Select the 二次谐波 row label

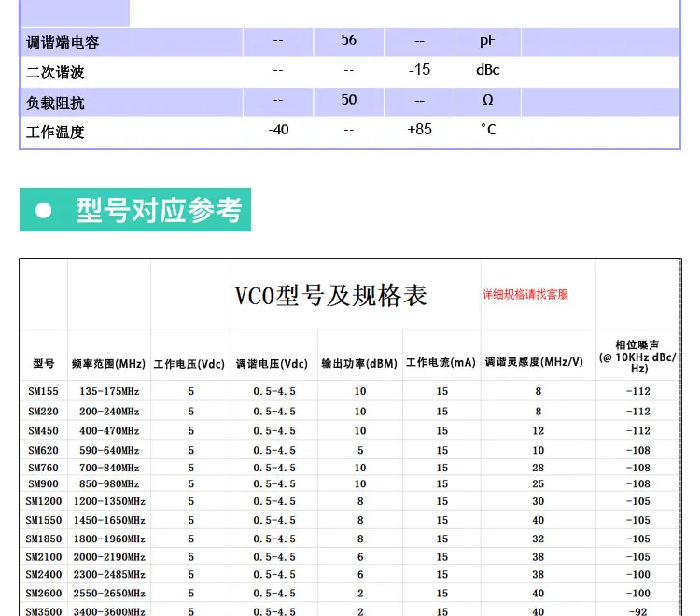pos(55,72)
